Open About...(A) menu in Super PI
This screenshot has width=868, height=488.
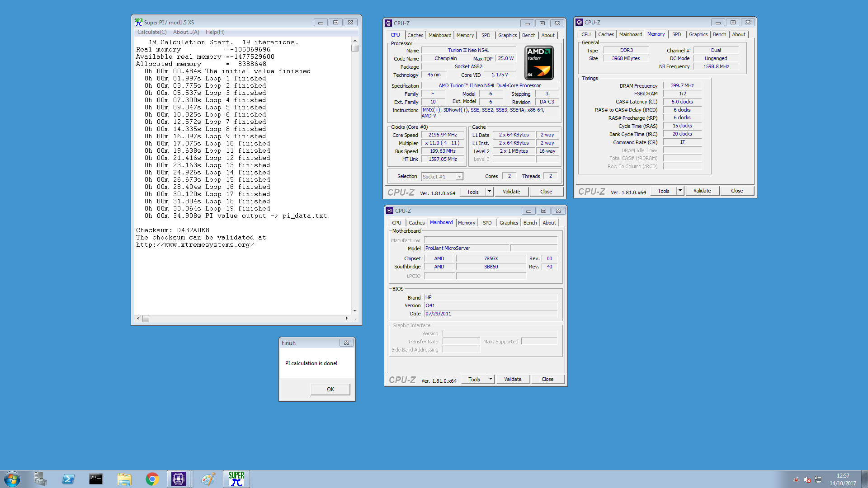(x=186, y=32)
